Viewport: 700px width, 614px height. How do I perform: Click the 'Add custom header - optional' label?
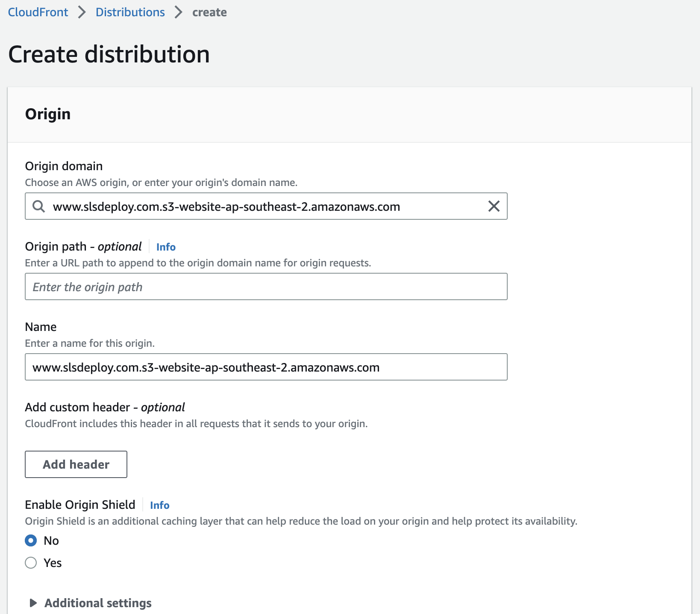(105, 407)
